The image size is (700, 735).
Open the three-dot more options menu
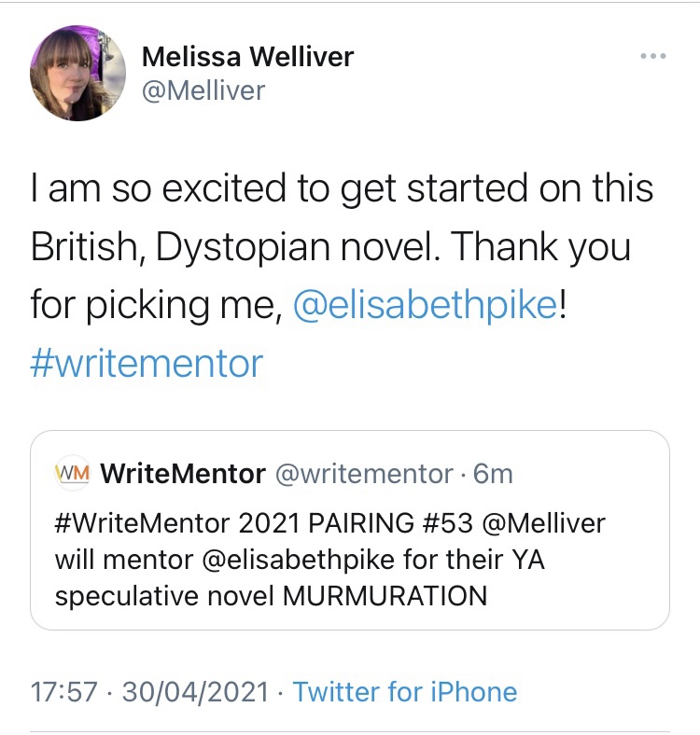click(653, 56)
